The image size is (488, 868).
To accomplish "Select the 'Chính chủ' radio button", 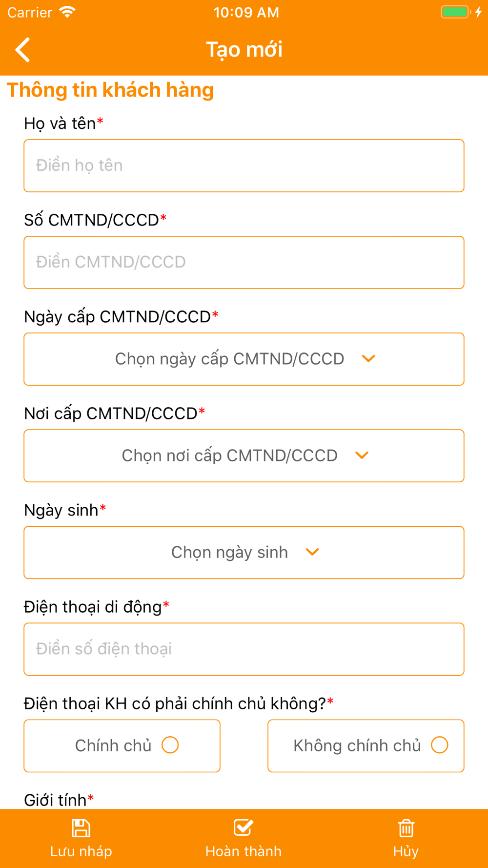I will coord(170,745).
